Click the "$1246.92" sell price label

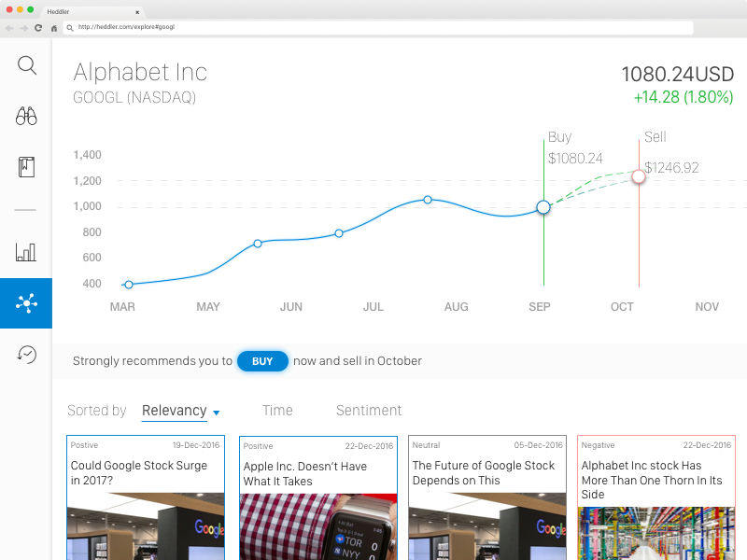coord(671,168)
